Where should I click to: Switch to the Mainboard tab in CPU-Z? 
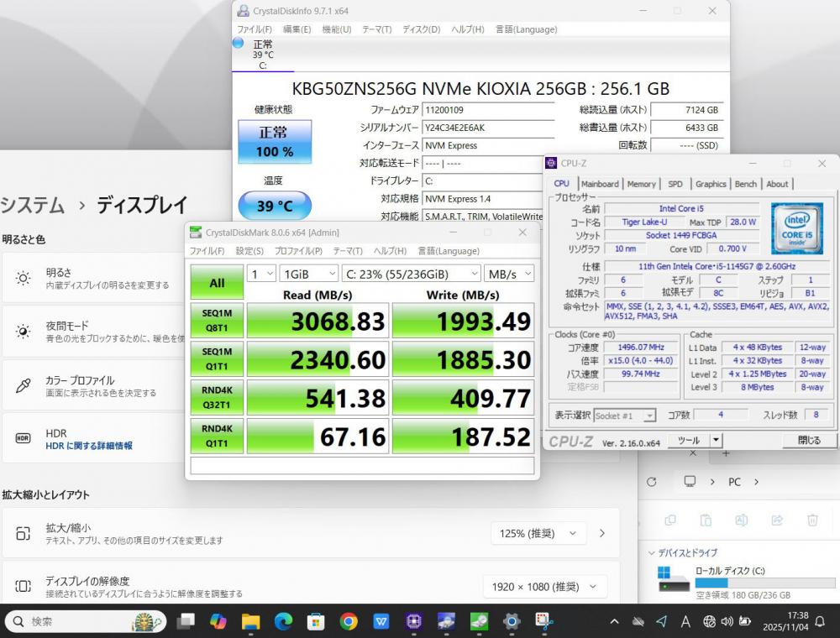coord(600,184)
